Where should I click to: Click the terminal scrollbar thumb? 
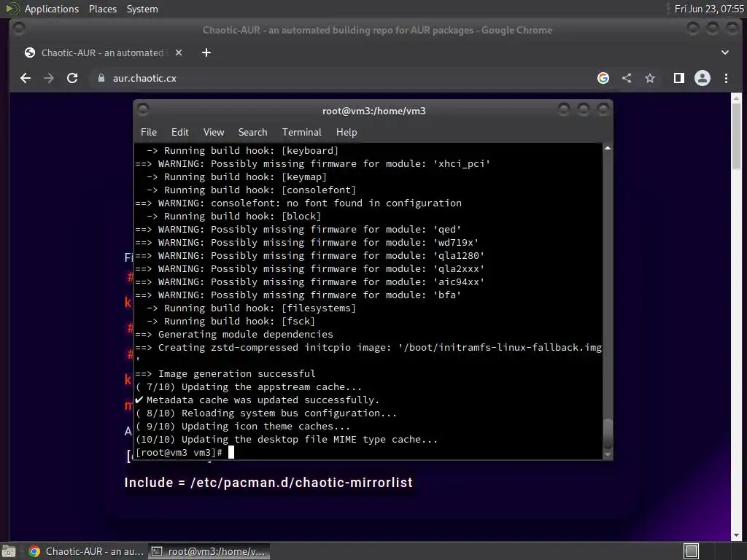608,434
